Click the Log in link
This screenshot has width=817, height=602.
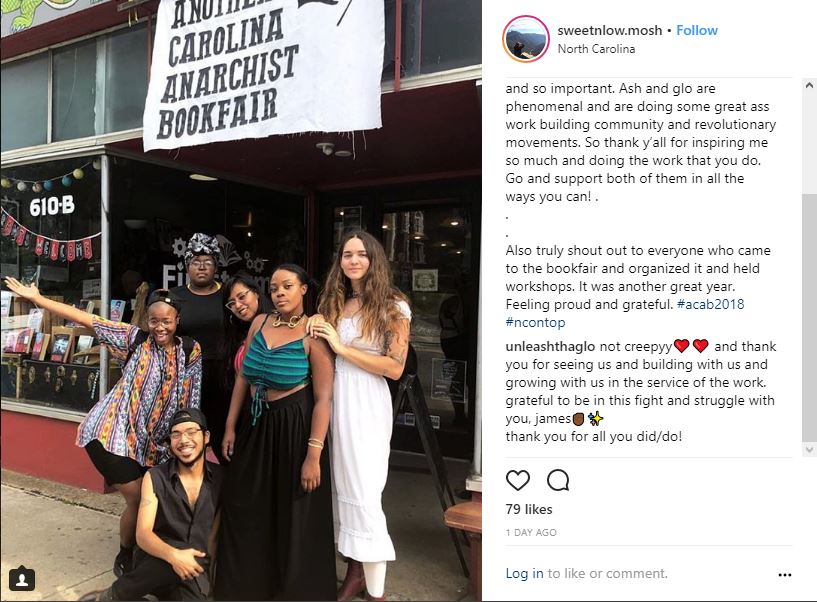pos(524,573)
